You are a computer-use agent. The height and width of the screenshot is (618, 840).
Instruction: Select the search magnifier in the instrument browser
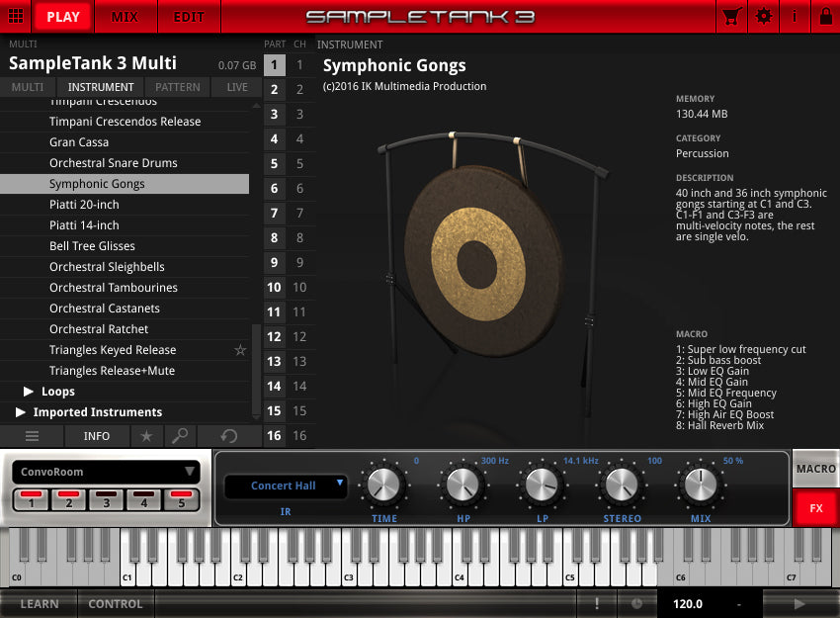pos(178,436)
